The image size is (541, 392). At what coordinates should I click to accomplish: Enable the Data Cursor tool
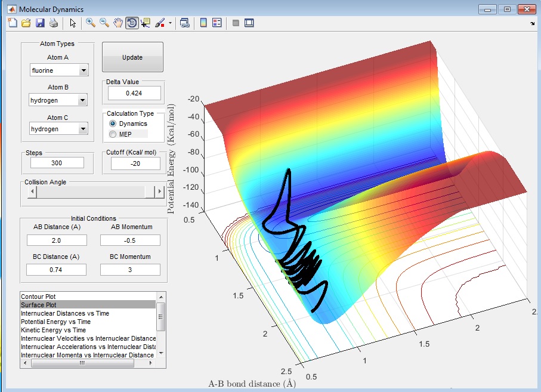146,23
